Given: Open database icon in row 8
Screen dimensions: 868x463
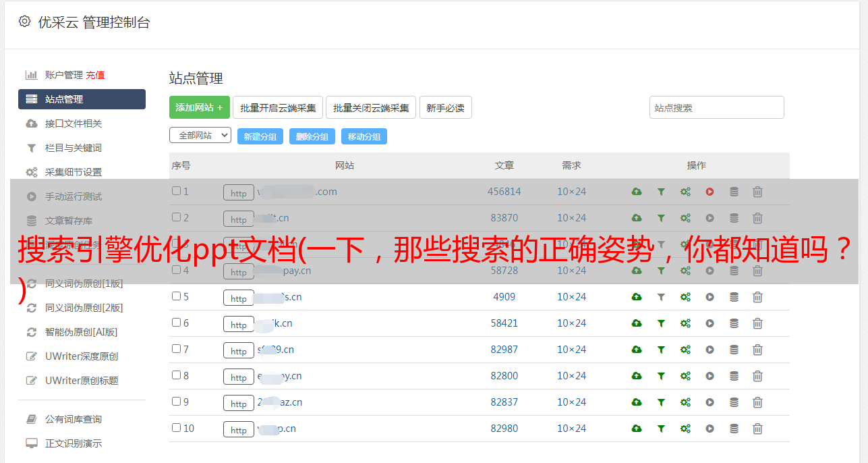Looking at the screenshot, I should 734,376.
